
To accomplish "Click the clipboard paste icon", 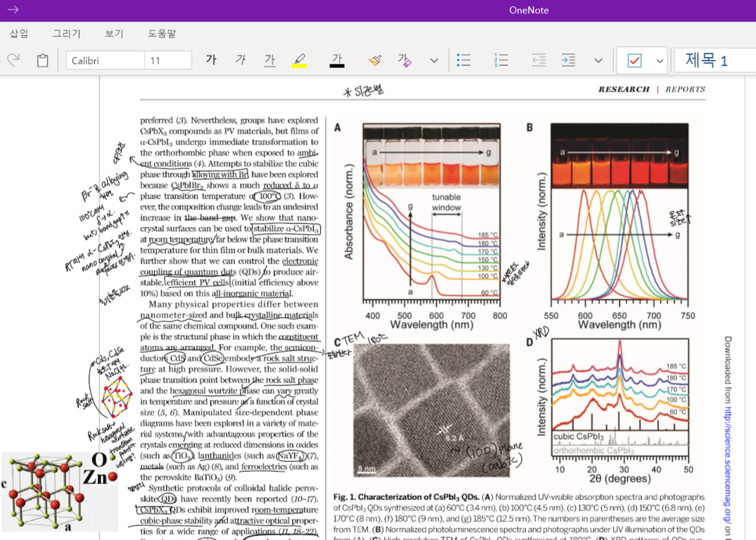I will pyautogui.click(x=42, y=60).
